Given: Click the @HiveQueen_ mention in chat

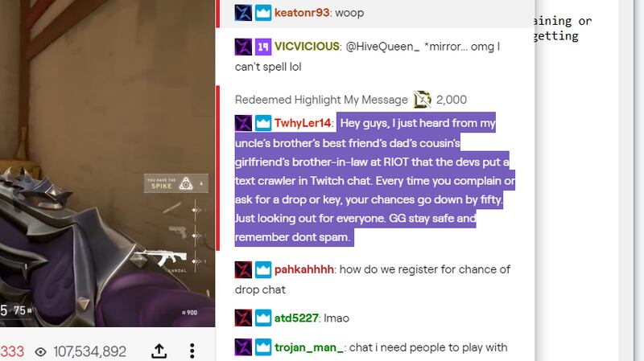Looking at the screenshot, I should point(382,47).
